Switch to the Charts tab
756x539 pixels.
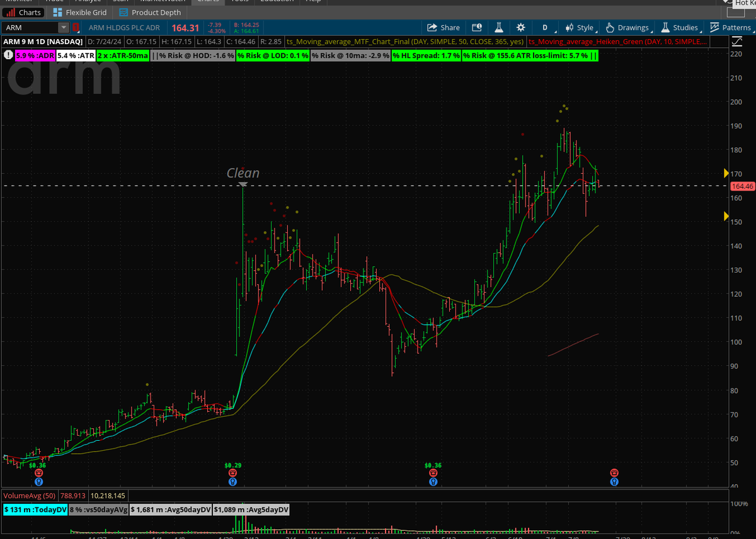coord(23,12)
